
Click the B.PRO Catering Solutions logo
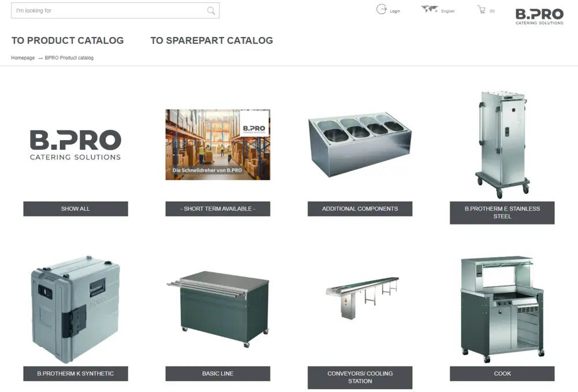539,16
